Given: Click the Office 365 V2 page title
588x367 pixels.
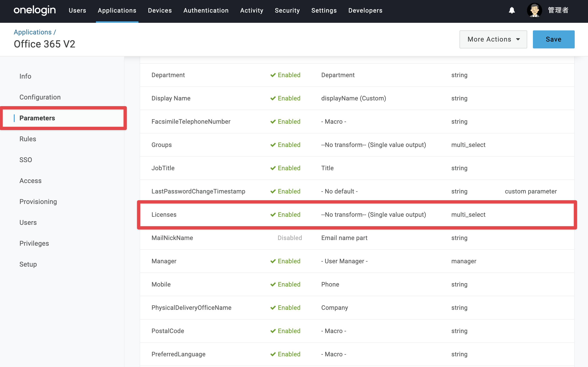Looking at the screenshot, I should point(44,44).
